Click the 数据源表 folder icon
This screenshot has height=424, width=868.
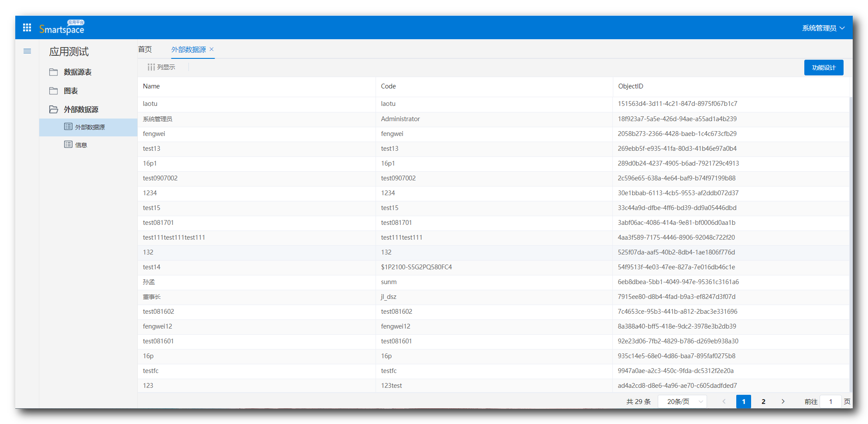pyautogui.click(x=54, y=72)
